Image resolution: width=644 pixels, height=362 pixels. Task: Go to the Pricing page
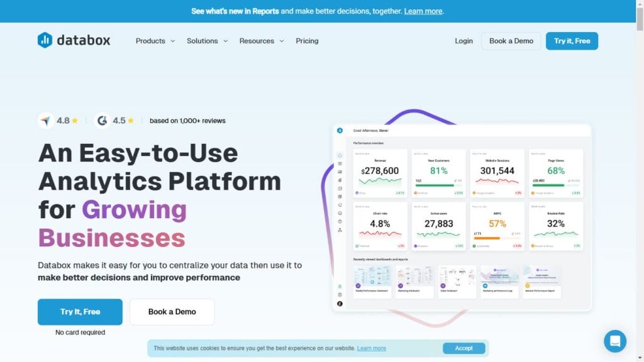click(x=307, y=41)
